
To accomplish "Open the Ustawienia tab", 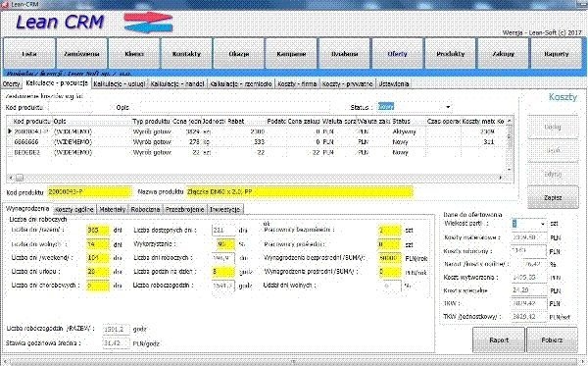I will click(x=393, y=83).
